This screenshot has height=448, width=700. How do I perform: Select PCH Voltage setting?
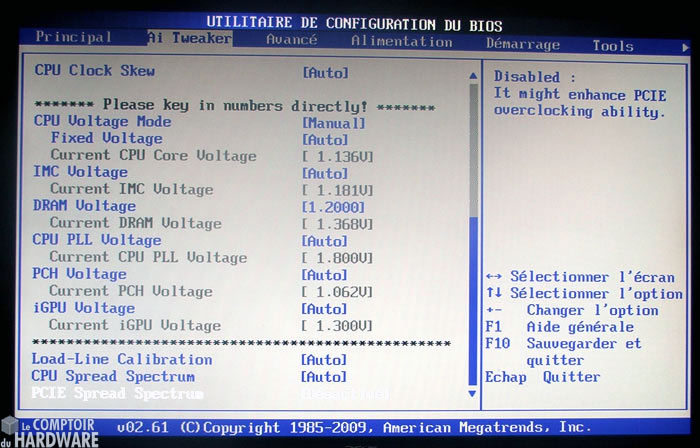click(79, 274)
